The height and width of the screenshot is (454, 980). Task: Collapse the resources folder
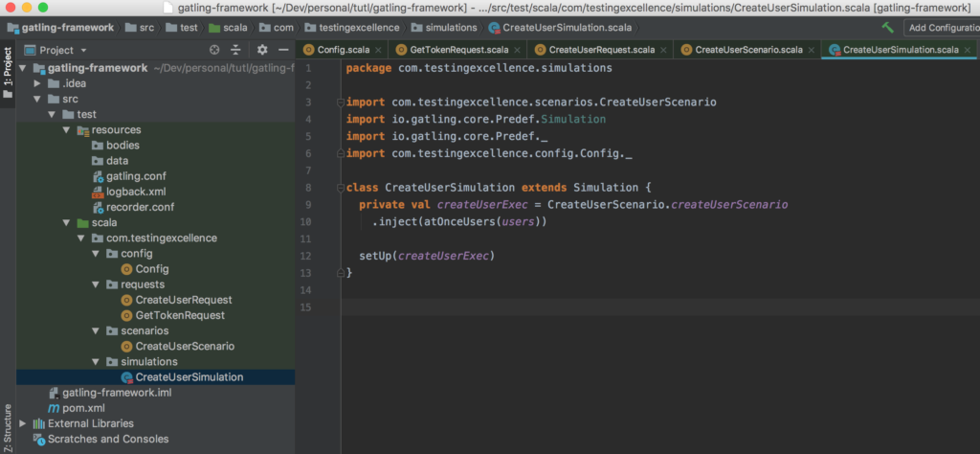[x=66, y=130]
